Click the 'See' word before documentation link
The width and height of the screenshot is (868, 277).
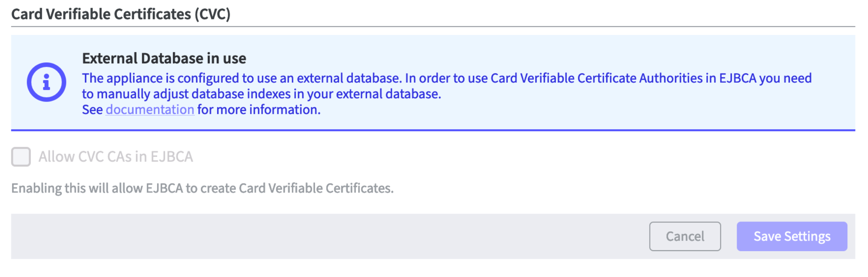92,110
